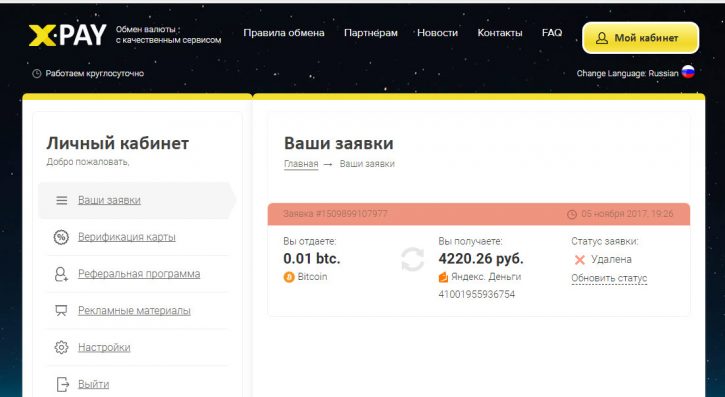The width and height of the screenshot is (725, 397).
Task: Open the FAQ page
Action: (x=552, y=33)
